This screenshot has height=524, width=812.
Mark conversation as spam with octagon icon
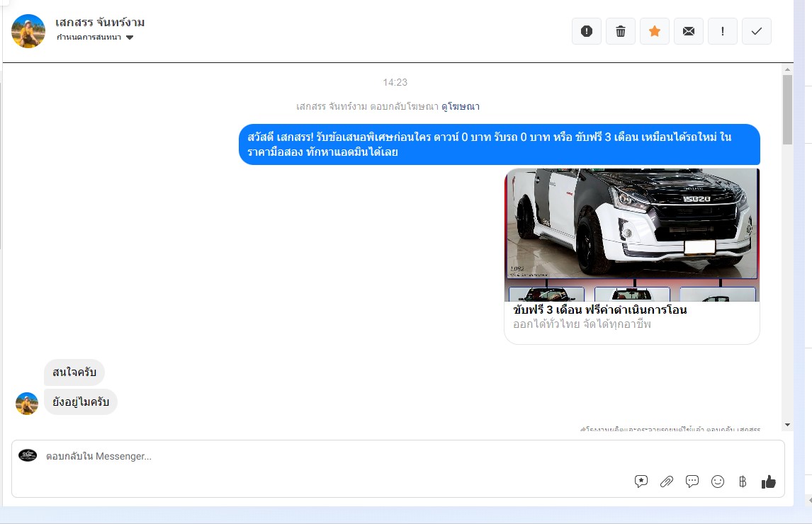(x=586, y=31)
